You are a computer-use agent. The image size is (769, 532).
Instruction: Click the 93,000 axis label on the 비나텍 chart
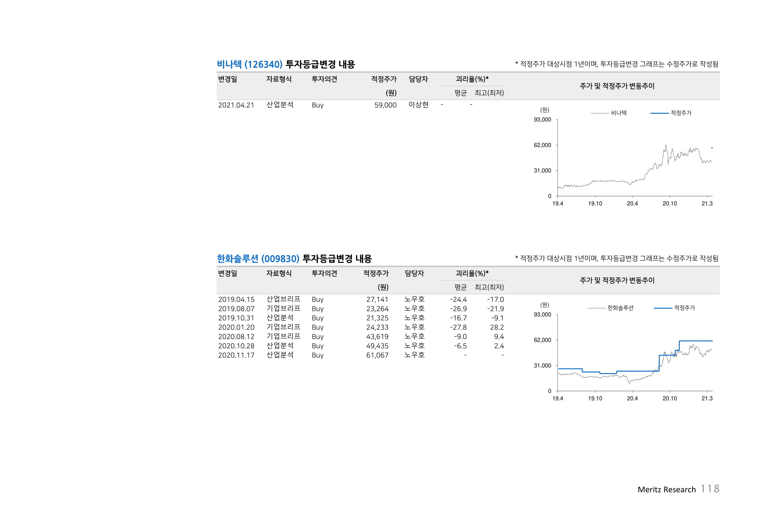click(x=542, y=120)
